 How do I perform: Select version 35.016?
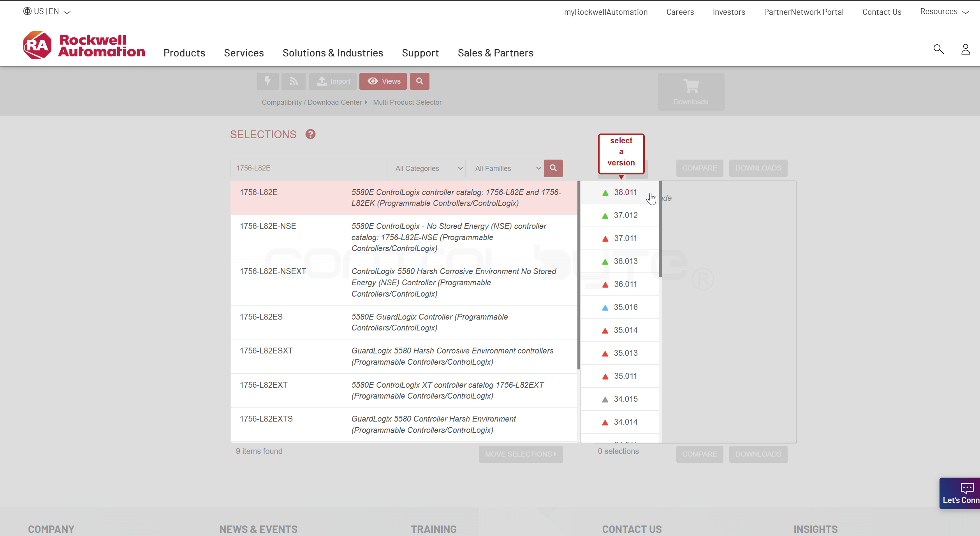click(620, 307)
